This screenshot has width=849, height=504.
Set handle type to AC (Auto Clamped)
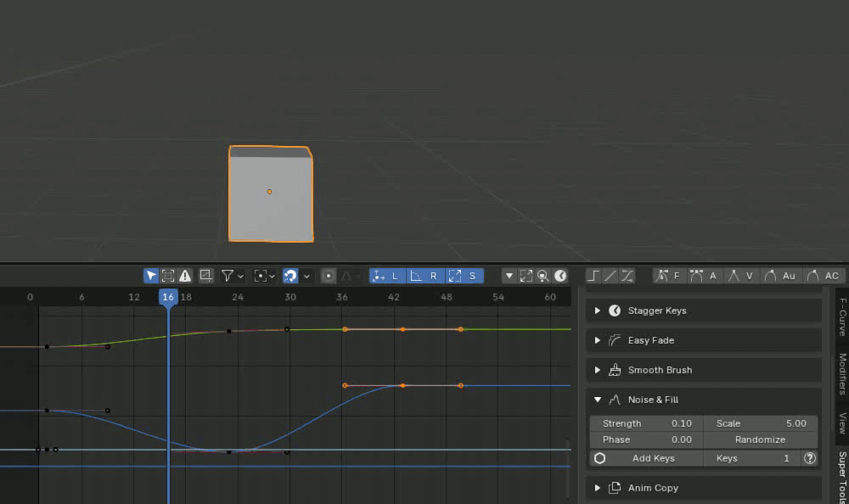(823, 276)
